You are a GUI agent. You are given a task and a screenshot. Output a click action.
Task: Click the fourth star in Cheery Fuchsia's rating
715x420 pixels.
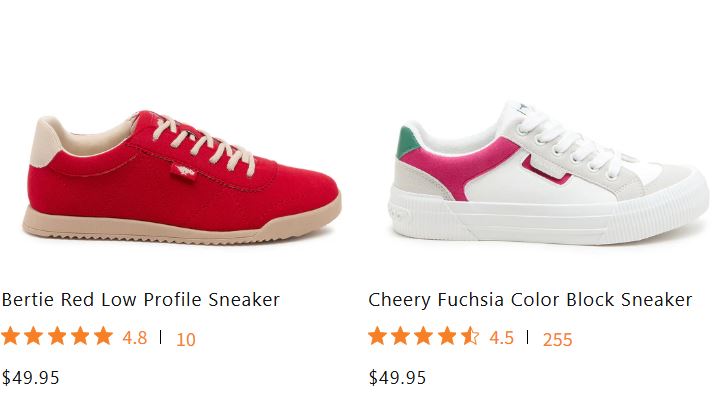coord(447,337)
